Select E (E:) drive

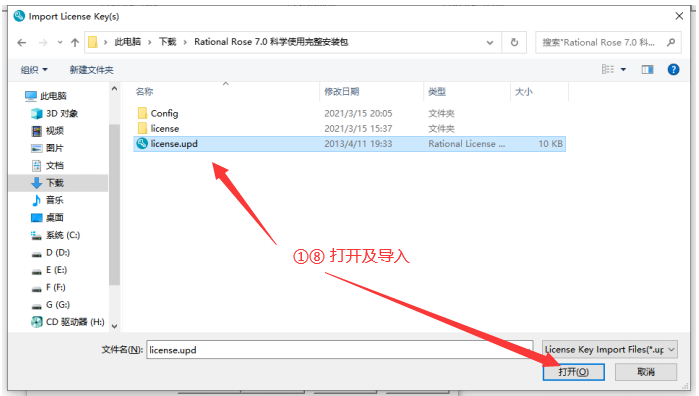tap(49, 270)
